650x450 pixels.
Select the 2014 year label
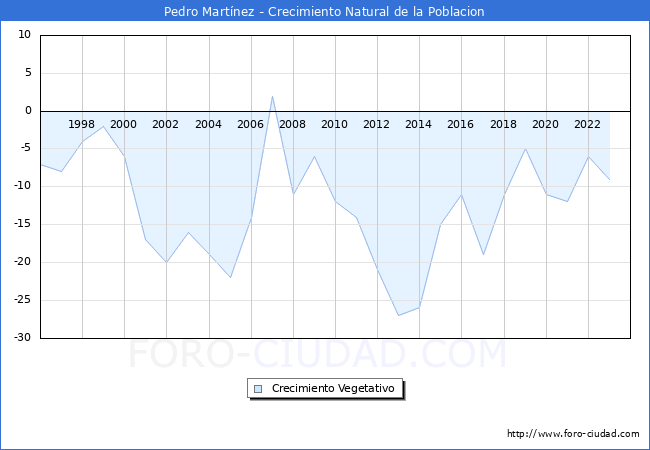[418, 124]
